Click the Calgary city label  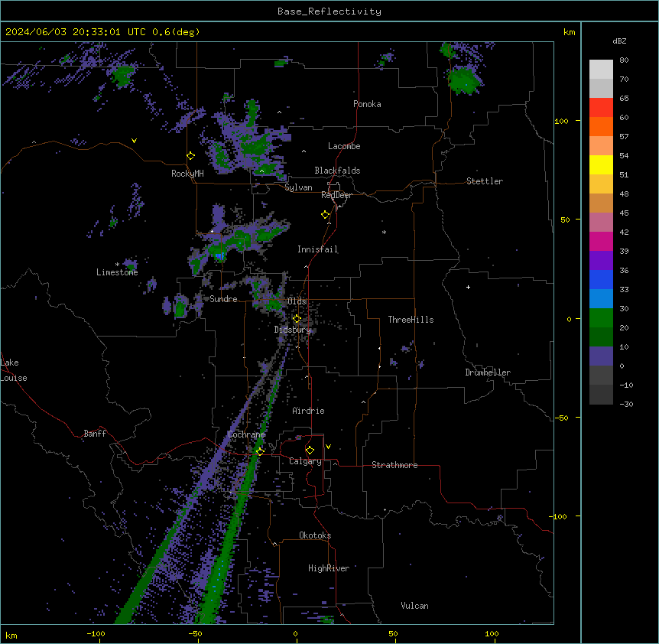(x=306, y=461)
